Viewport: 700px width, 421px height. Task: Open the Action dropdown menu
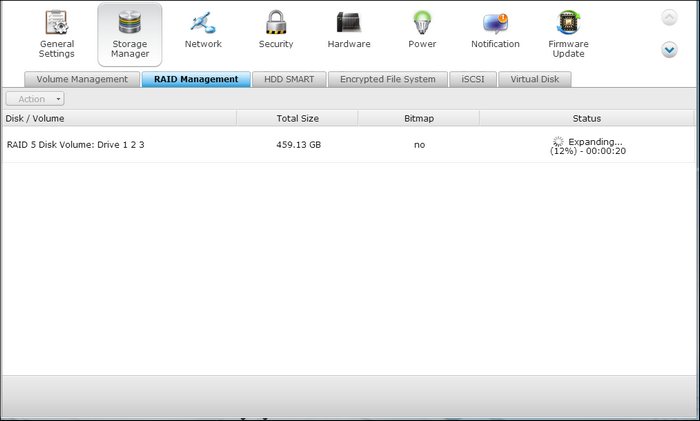tap(35, 99)
